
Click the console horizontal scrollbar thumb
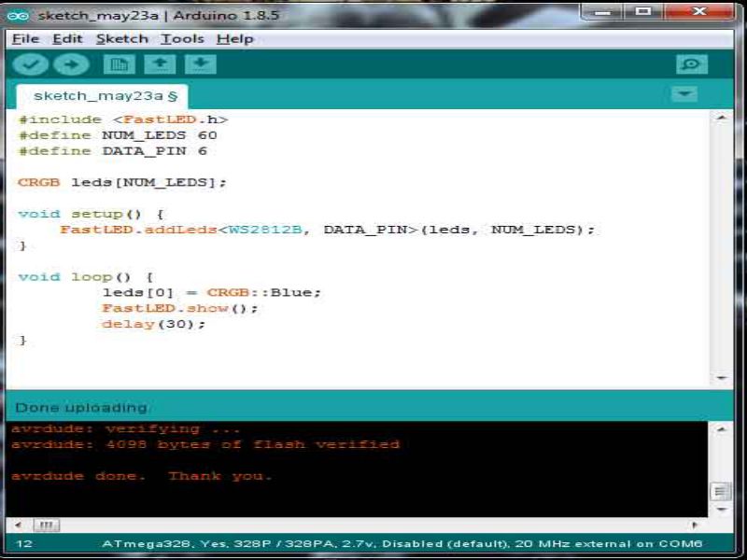click(x=46, y=525)
